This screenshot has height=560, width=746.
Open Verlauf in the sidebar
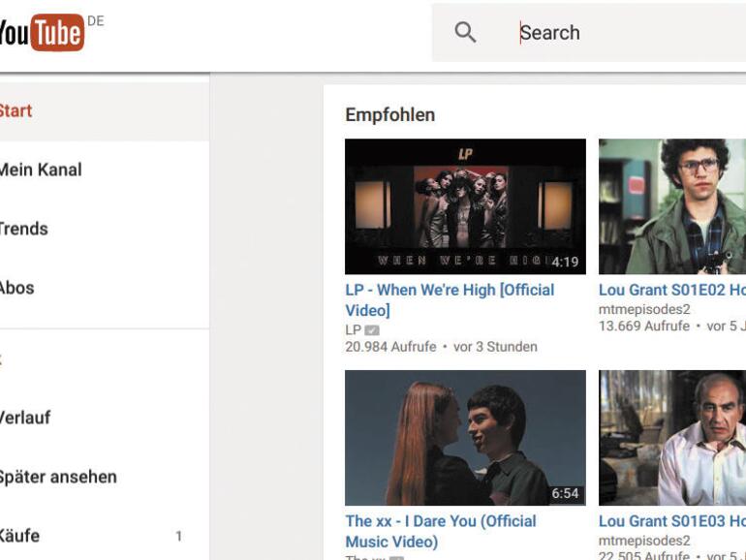(105, 418)
